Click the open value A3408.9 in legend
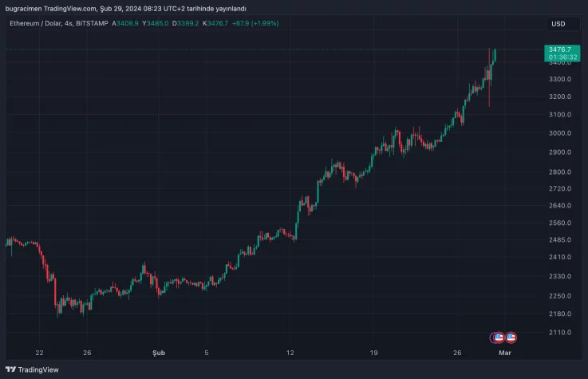The height and width of the screenshot is (379, 588). coord(125,23)
